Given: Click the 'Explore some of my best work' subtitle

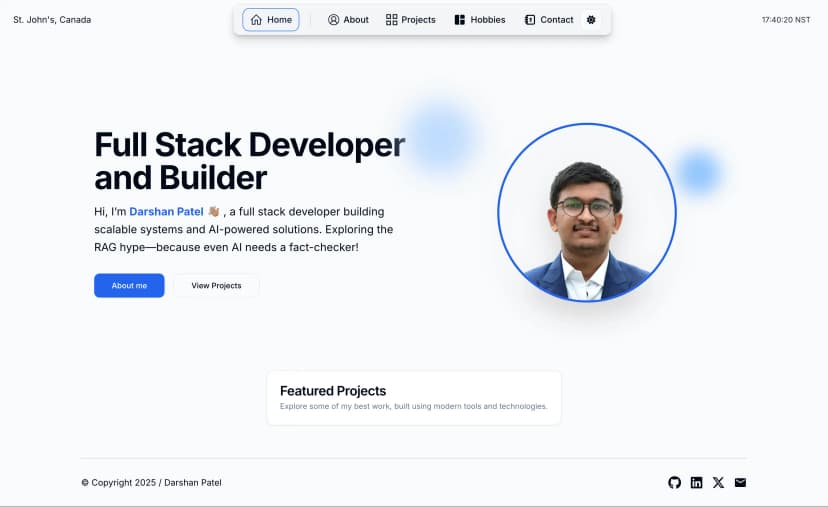Looking at the screenshot, I should coord(413,406).
